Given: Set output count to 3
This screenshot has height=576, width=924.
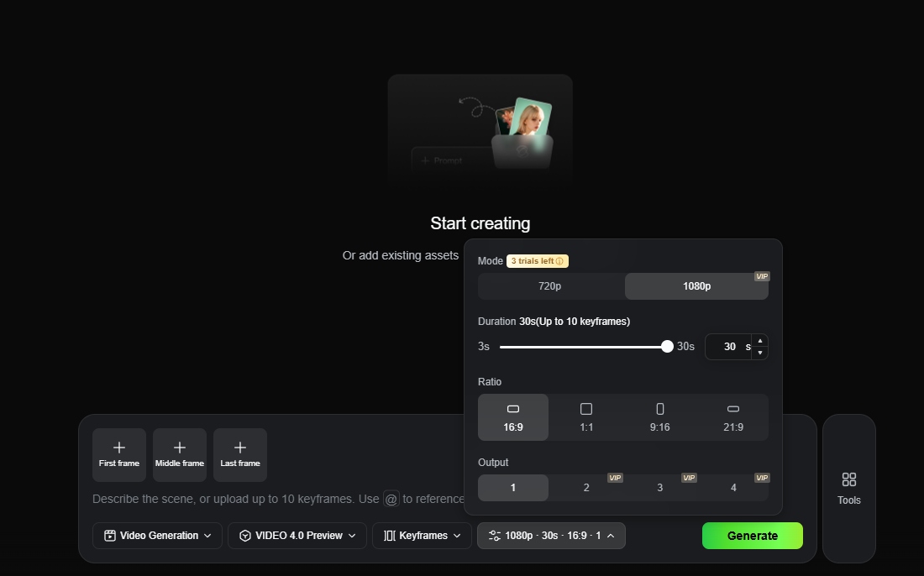Looking at the screenshot, I should point(660,488).
